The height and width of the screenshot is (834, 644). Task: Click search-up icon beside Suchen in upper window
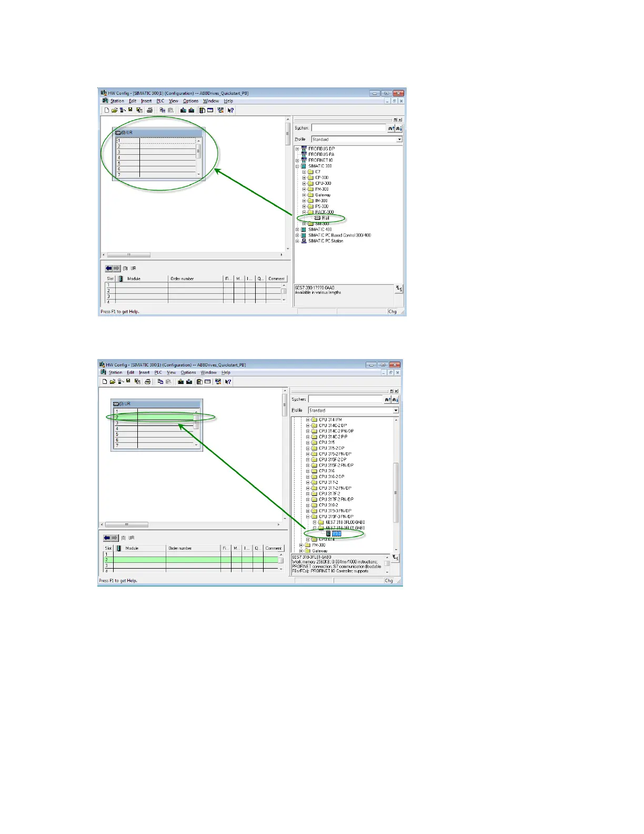[391, 128]
